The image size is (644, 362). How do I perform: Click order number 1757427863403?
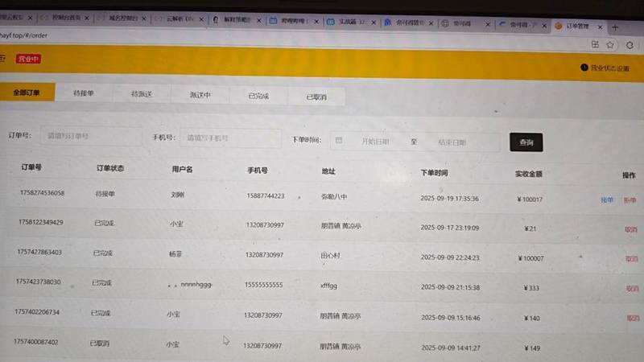coord(39,252)
